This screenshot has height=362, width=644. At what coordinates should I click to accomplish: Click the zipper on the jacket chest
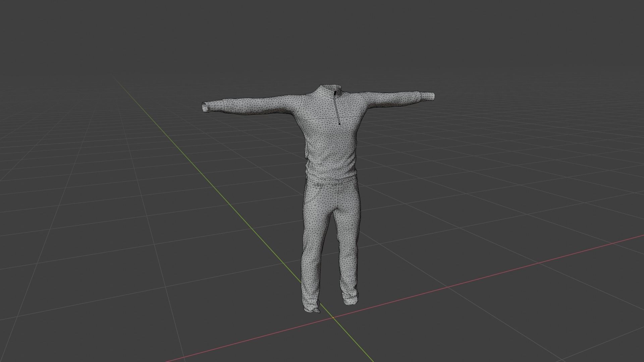point(337,107)
